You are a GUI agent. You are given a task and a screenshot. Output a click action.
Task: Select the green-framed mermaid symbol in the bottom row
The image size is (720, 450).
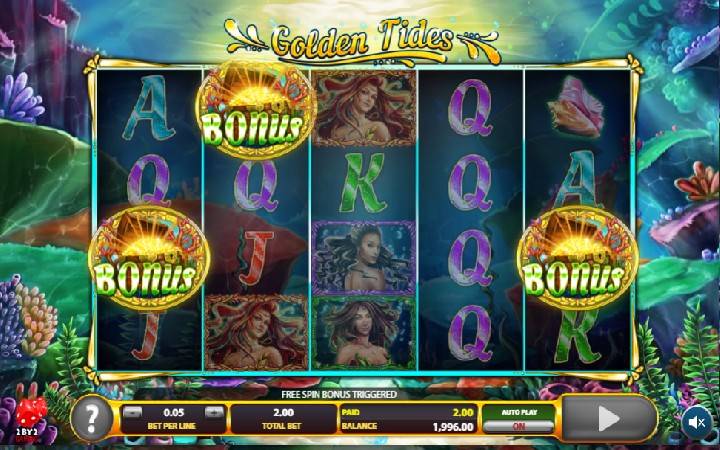(364, 332)
